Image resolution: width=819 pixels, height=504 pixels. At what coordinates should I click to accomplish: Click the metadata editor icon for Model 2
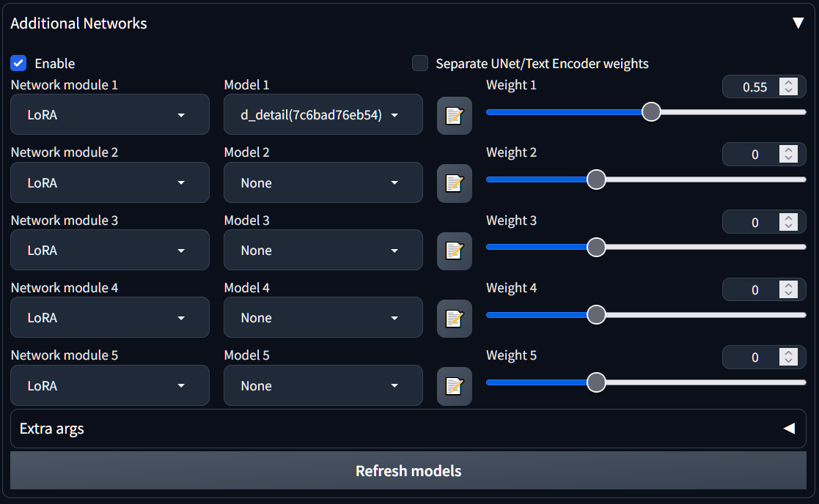coord(455,183)
